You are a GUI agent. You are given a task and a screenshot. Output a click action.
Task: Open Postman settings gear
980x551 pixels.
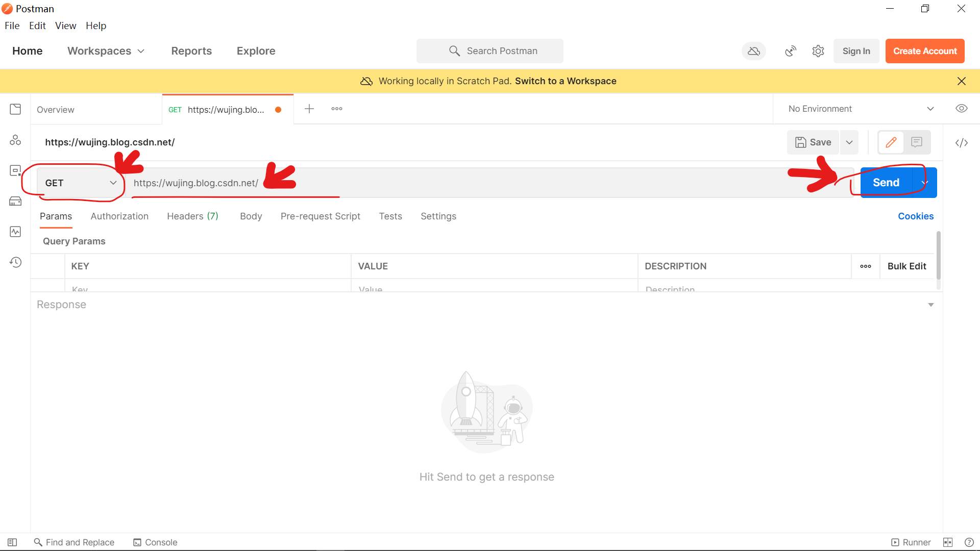coord(818,51)
